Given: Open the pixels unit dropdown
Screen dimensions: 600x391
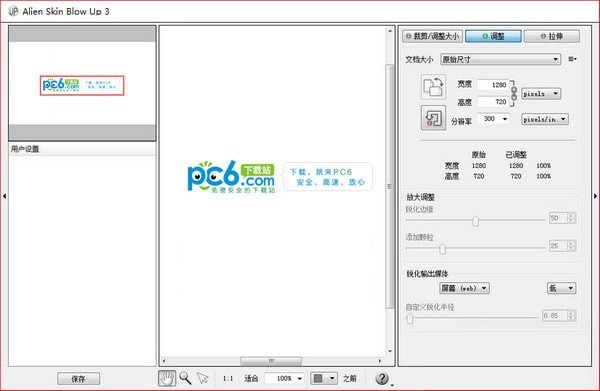Looking at the screenshot, I should coord(541,94).
